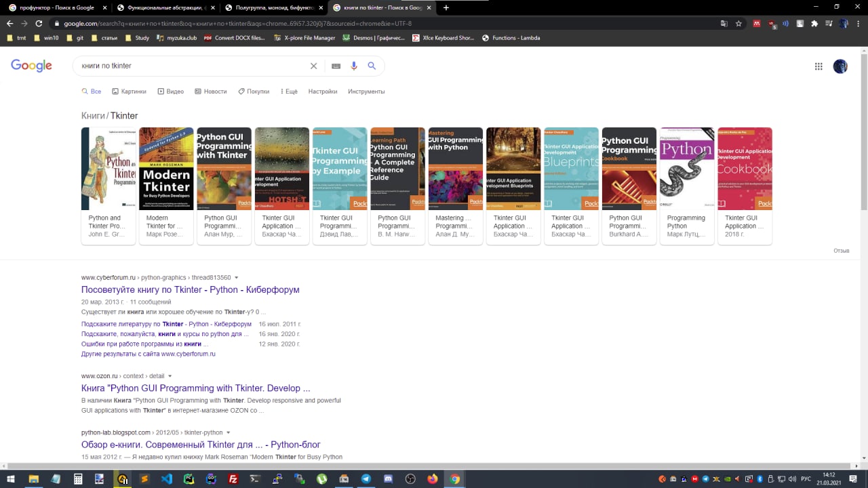Open 'Desmos' bookmark
Image resolution: width=868 pixels, height=488 pixels.
point(374,38)
